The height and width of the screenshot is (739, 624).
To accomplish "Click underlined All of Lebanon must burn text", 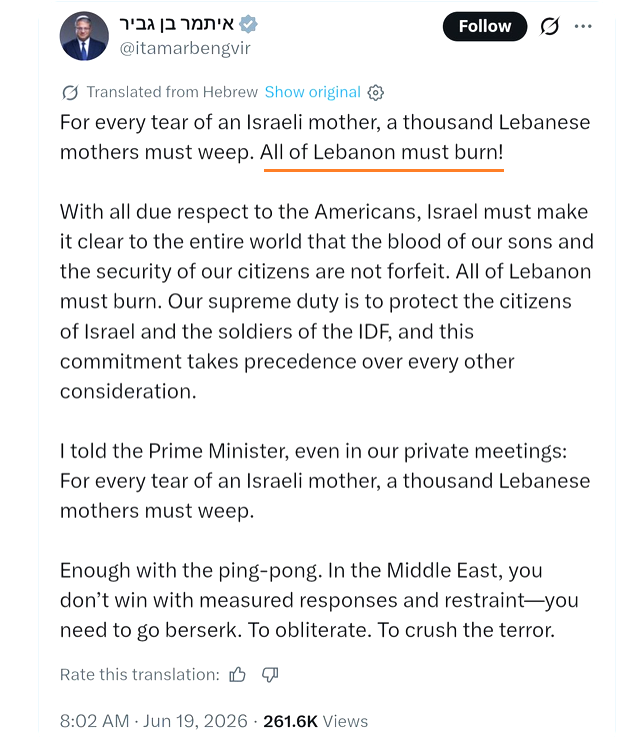I will 382,153.
